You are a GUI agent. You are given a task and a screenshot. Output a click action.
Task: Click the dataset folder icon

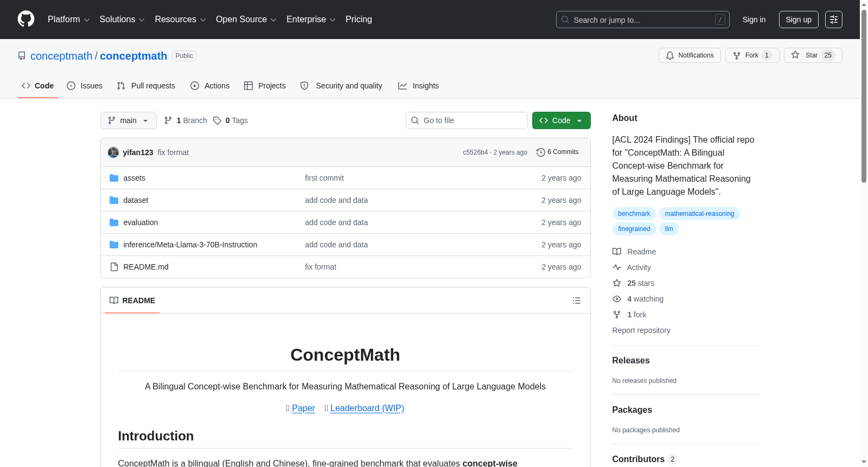tap(114, 200)
